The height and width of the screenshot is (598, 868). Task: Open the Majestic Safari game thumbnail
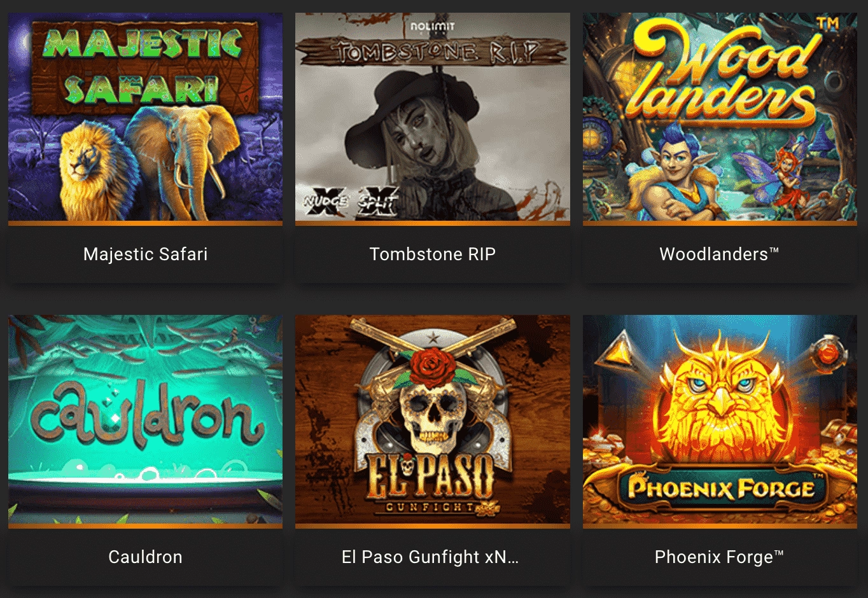pos(145,117)
